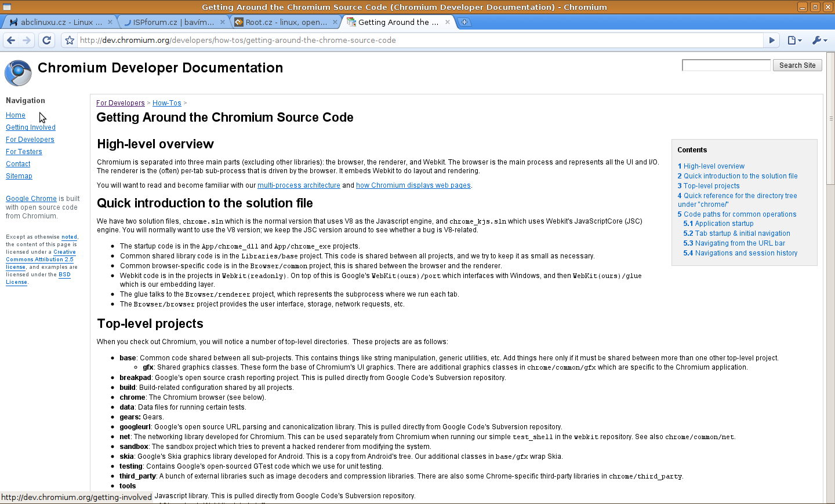Select the Getting Around the tab
Screen dimensions: 835x504
[398, 22]
